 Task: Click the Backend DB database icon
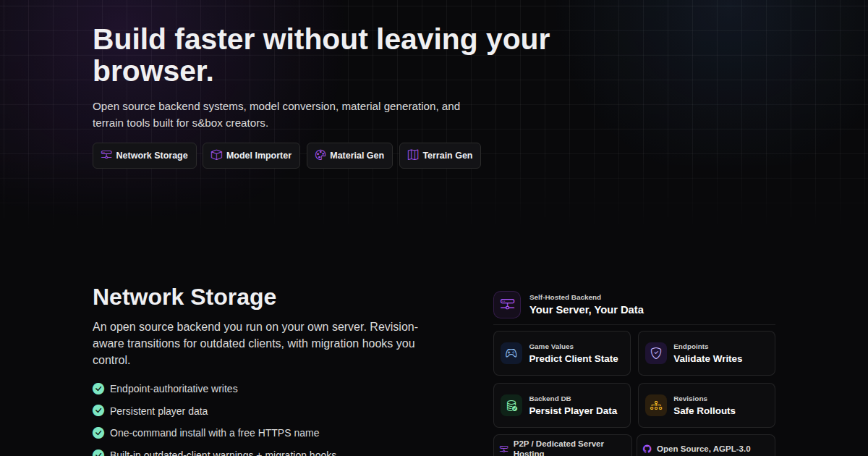pyautogui.click(x=511, y=405)
